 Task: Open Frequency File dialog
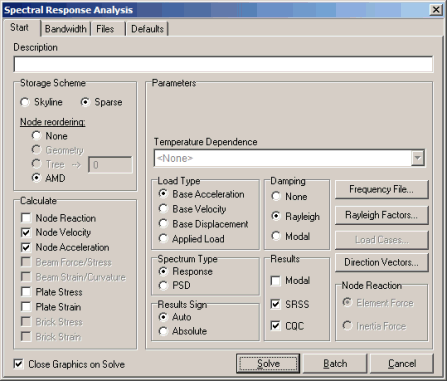[x=381, y=189]
